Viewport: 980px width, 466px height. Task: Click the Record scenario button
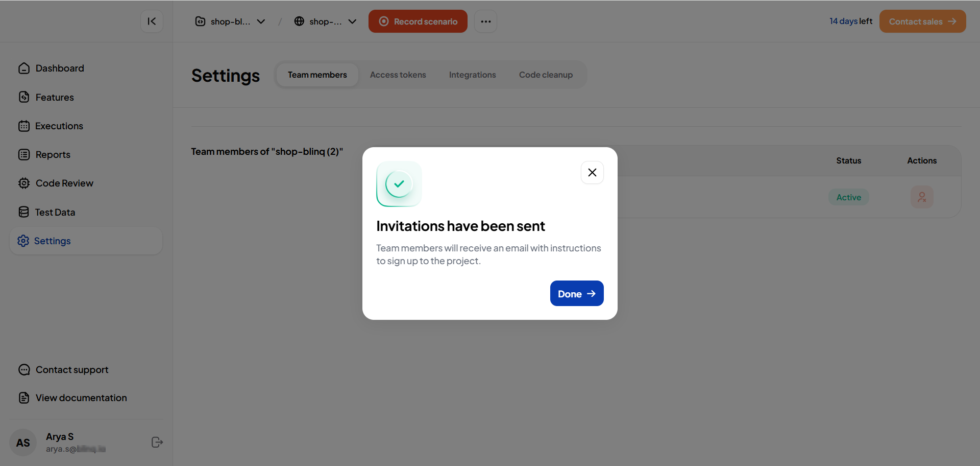click(418, 21)
